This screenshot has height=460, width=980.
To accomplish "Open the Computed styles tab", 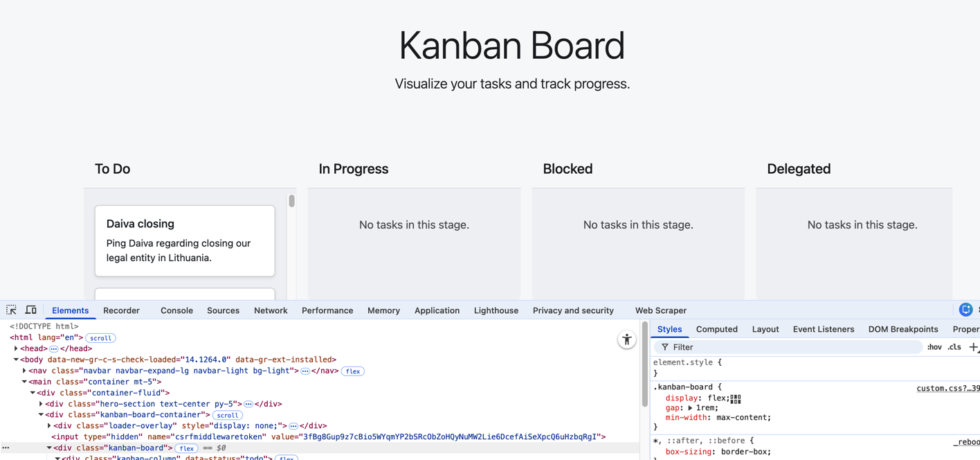I will pos(716,329).
